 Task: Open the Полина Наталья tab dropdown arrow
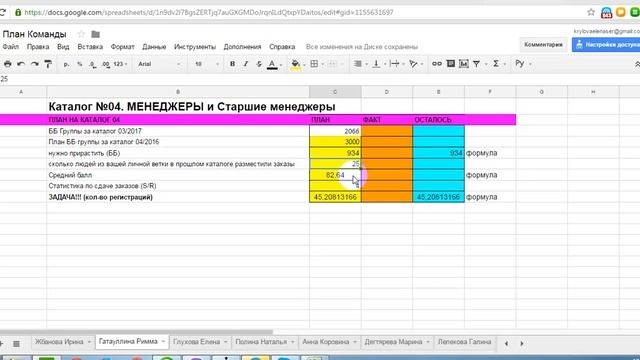(292, 342)
